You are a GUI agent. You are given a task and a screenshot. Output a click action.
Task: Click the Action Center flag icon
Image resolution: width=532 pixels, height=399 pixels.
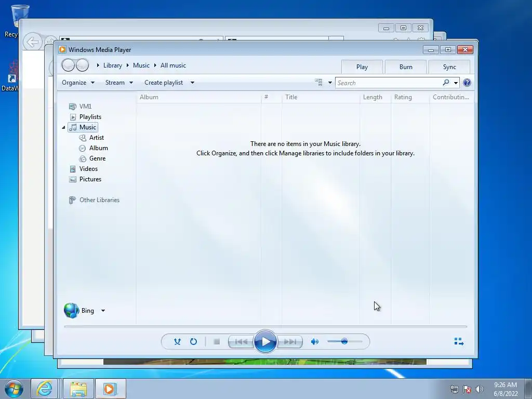click(467, 389)
